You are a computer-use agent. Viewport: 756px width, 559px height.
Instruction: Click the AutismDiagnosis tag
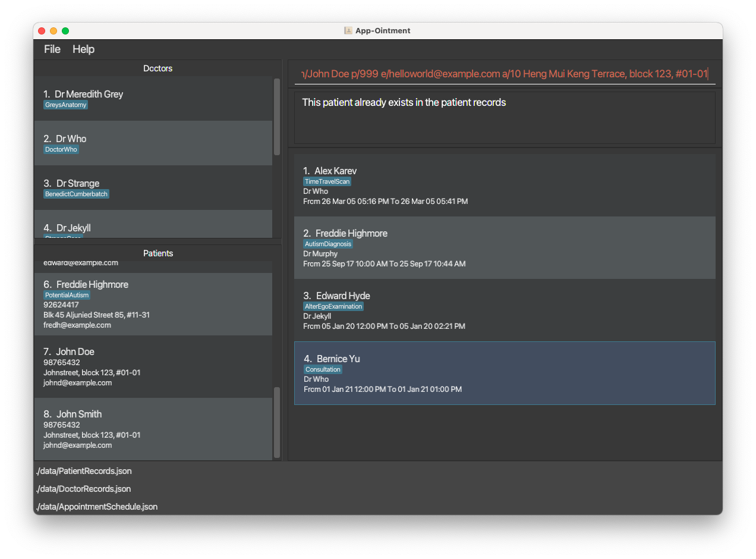point(328,244)
